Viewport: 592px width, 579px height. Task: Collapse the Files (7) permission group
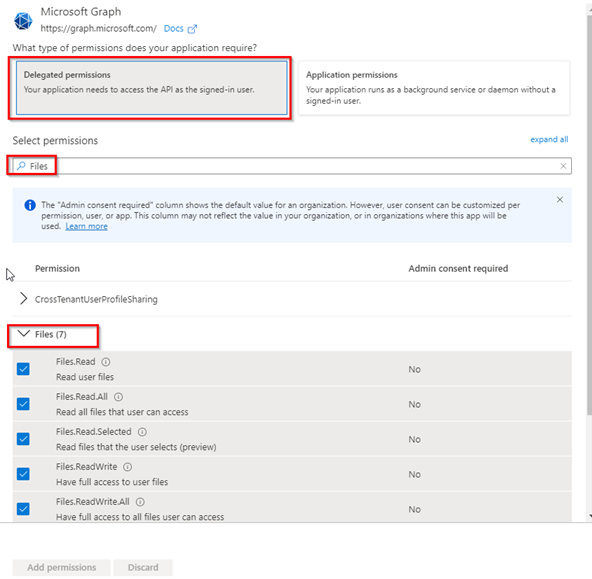[23, 334]
